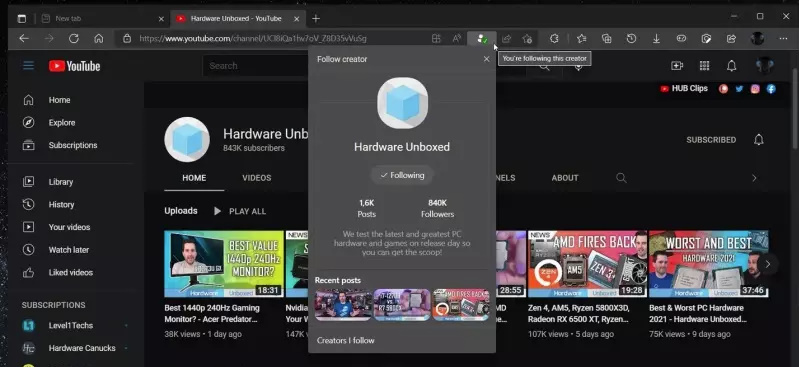Viewport: 799px width, 367px height.
Task: Open the browser Extensions puzzle icon
Action: coord(554,39)
